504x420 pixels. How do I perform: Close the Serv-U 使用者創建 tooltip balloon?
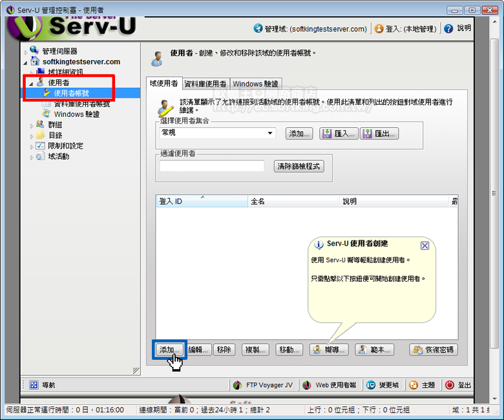[x=425, y=246]
